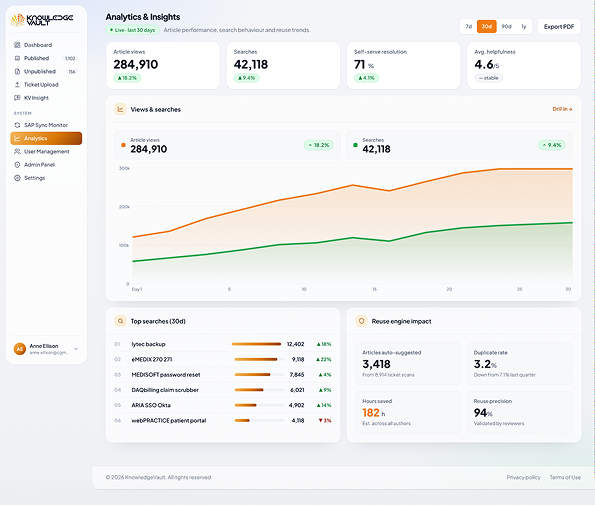The width and height of the screenshot is (595, 505).
Task: Click the green Searches legend dot
Action: click(355, 145)
